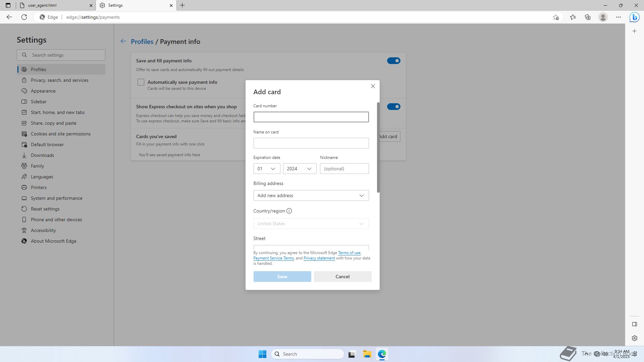Check Automatically save payment info checkbox
This screenshot has width=644, height=362.
(141, 82)
